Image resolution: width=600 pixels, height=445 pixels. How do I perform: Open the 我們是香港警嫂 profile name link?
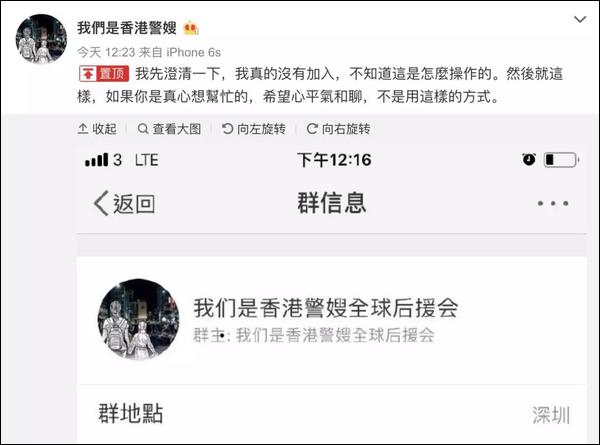[127, 28]
